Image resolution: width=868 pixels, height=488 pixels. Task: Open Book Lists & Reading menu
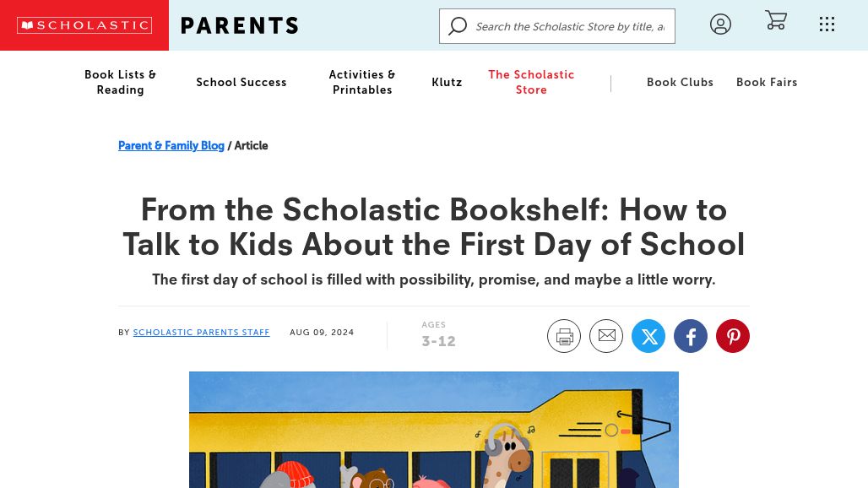point(120,82)
